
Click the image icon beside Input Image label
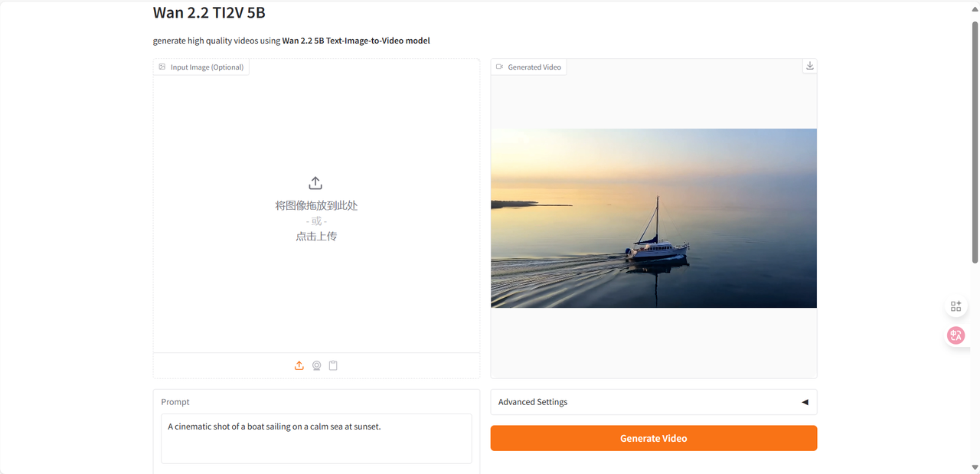click(x=162, y=67)
